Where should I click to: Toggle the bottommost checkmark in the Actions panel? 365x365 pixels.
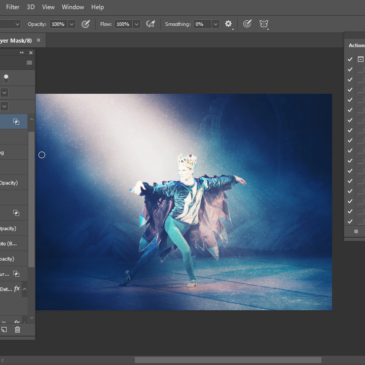point(350,221)
